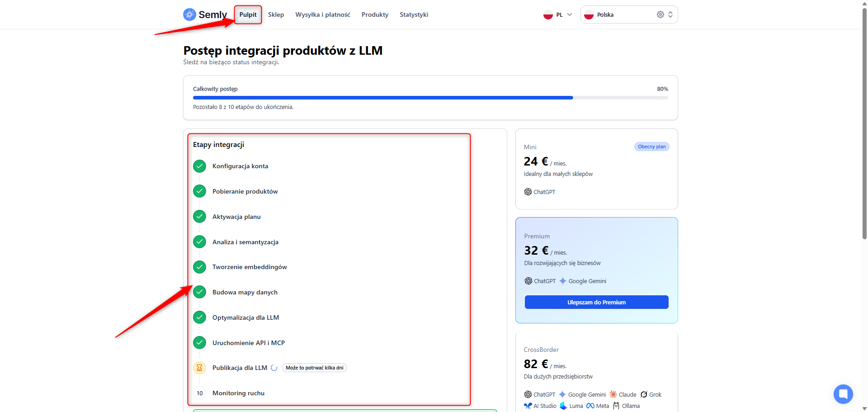Viewport: 868px width, 412px height.
Task: Click the up-down chevron beside Polska
Action: click(670, 14)
